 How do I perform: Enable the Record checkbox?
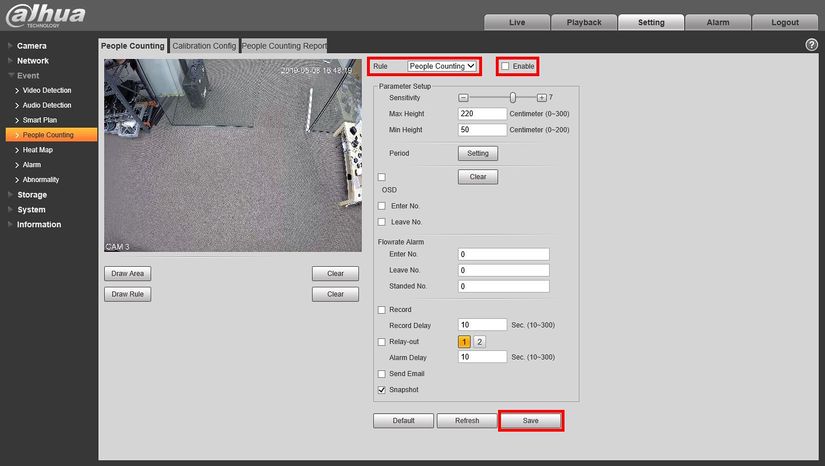tap(381, 310)
